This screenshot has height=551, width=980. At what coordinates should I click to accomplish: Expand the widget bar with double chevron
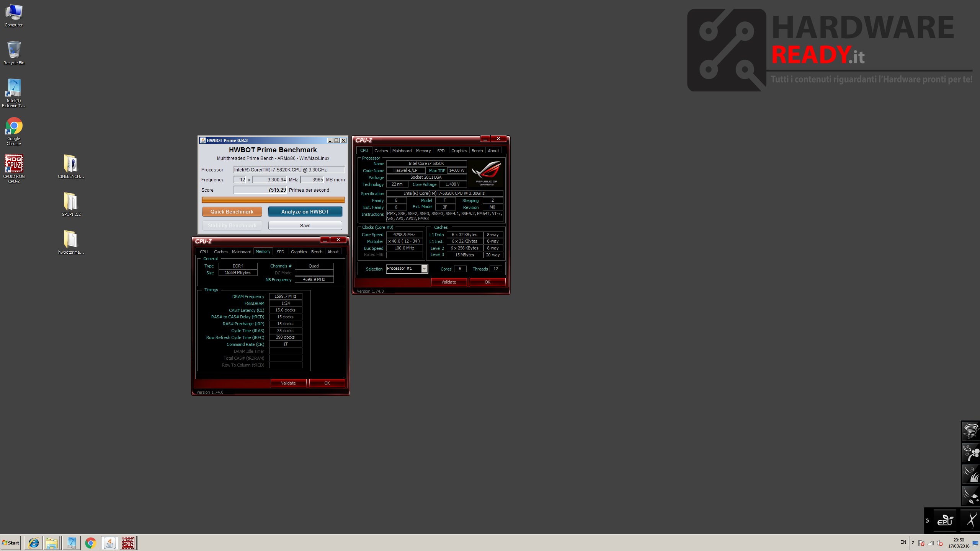pyautogui.click(x=927, y=520)
